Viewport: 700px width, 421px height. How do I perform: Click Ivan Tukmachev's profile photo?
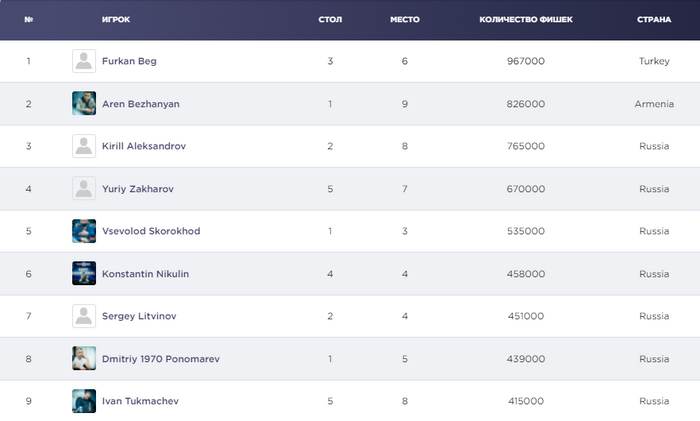tap(84, 401)
